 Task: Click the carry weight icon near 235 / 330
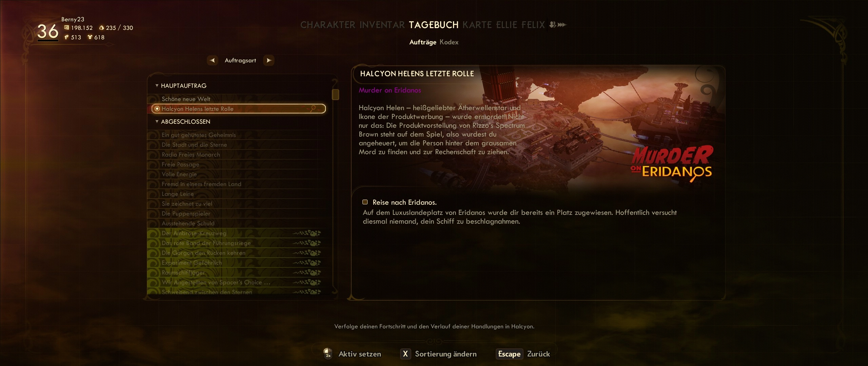tap(101, 28)
